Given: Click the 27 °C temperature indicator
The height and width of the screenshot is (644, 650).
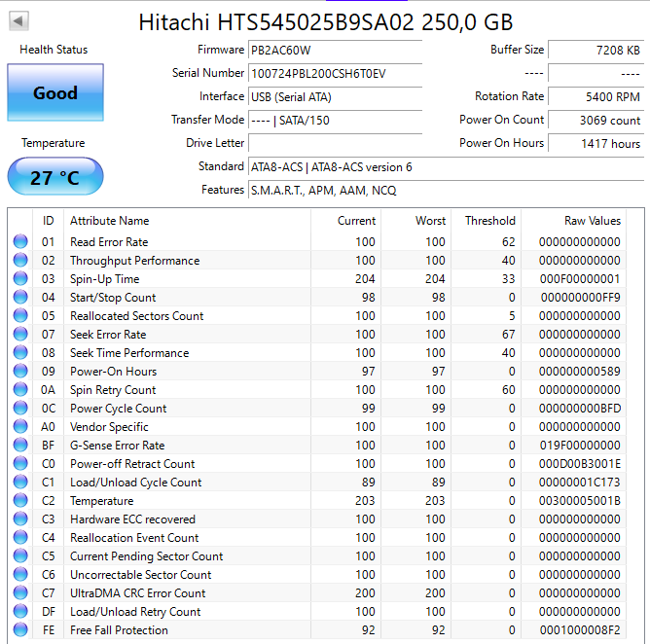Looking at the screenshot, I should [54, 178].
